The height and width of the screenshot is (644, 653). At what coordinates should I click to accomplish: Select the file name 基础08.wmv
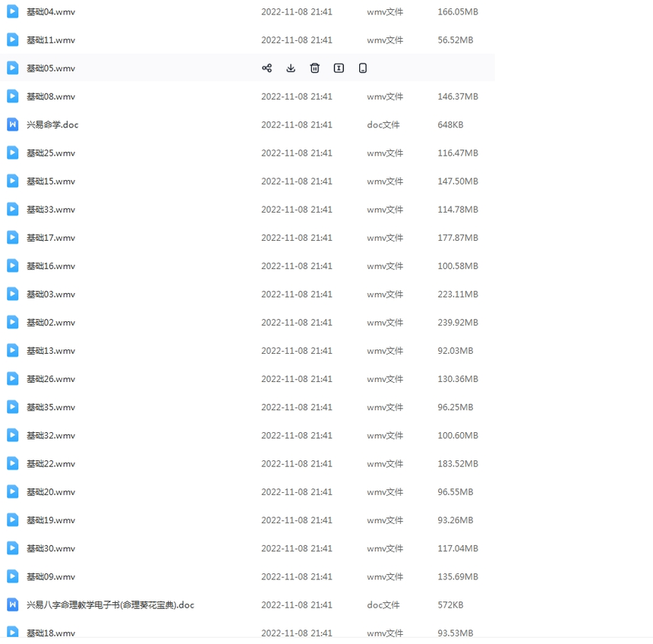coord(51,96)
